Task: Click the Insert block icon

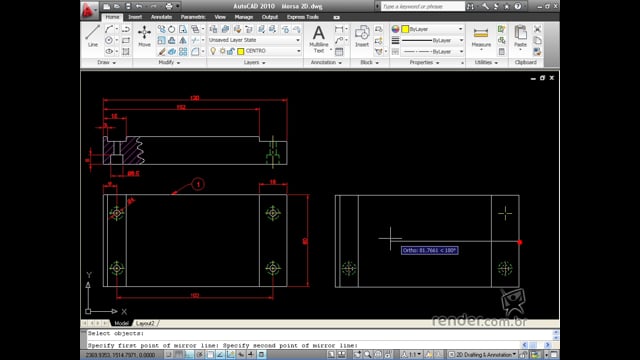Action: [x=362, y=36]
